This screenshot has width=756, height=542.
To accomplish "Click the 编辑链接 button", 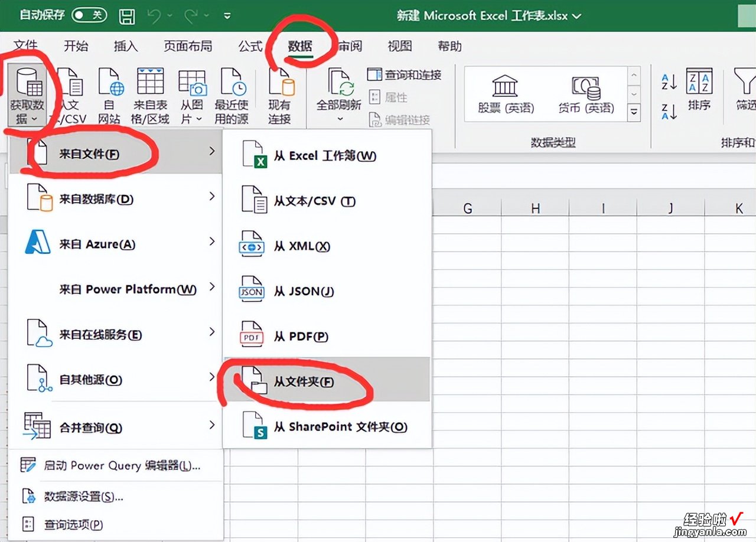I will [x=399, y=120].
